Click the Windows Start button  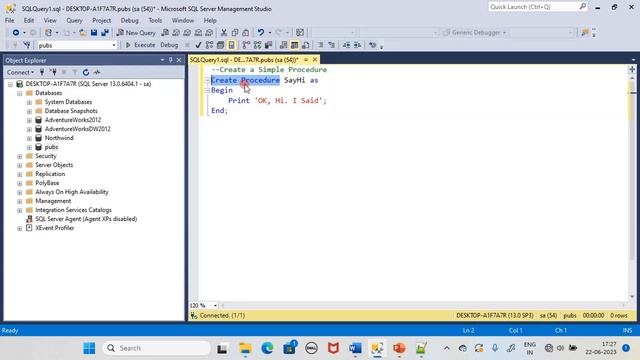(89, 348)
